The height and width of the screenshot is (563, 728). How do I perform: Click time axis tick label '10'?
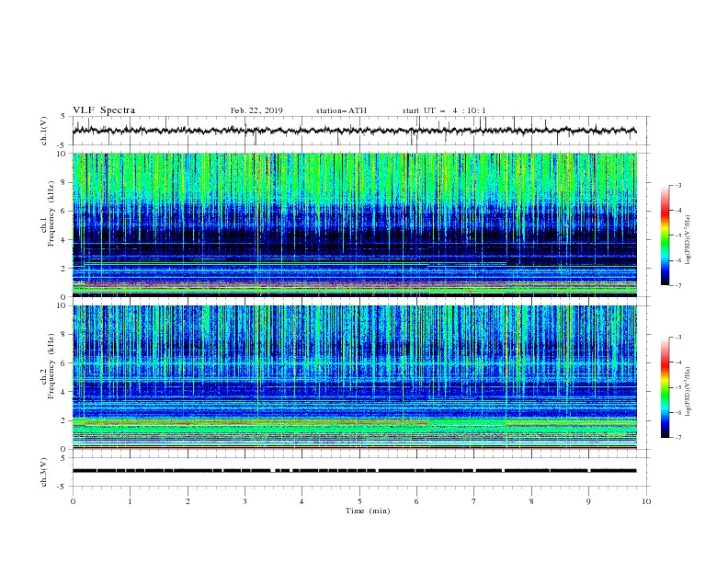646,501
